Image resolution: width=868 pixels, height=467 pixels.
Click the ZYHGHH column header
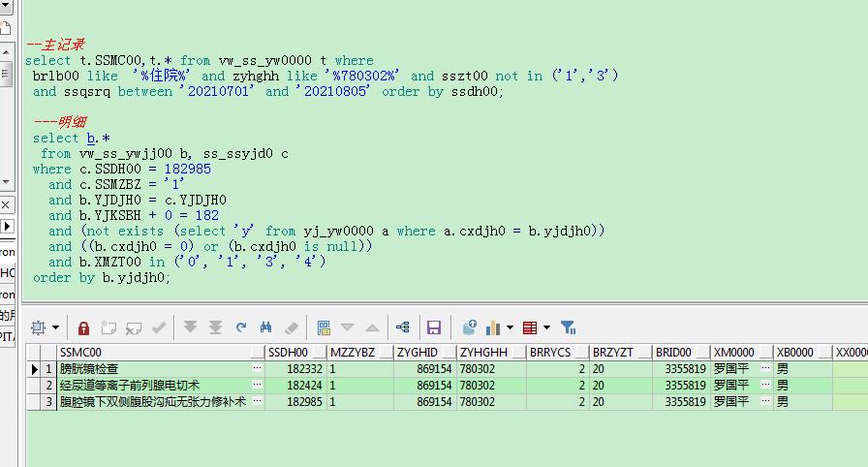point(491,353)
